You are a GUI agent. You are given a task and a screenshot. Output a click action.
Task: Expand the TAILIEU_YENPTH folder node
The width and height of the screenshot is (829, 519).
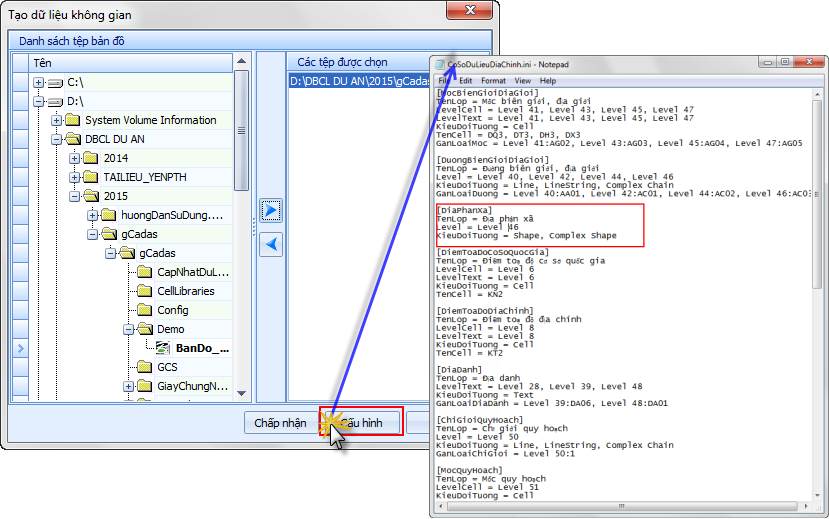point(75,177)
